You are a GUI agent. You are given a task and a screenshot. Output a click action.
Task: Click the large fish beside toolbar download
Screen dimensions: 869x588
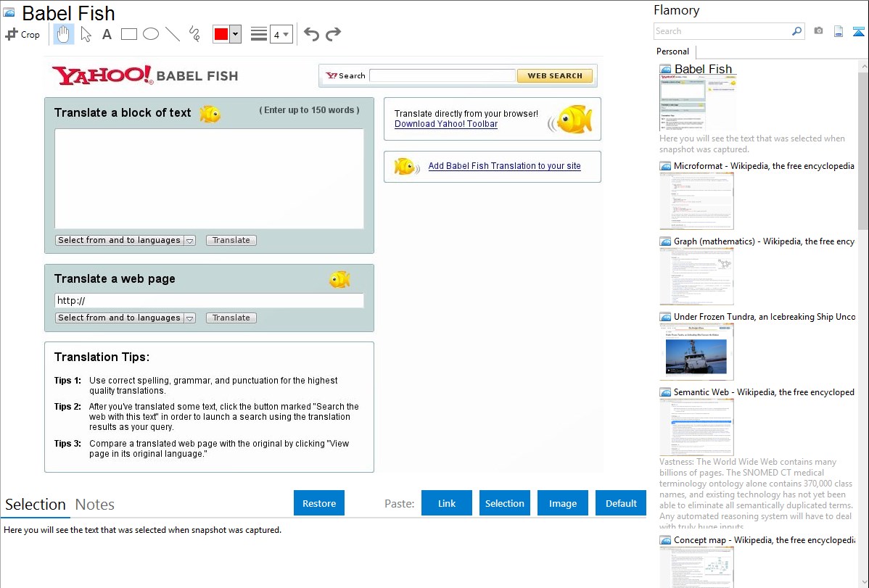pyautogui.click(x=571, y=119)
